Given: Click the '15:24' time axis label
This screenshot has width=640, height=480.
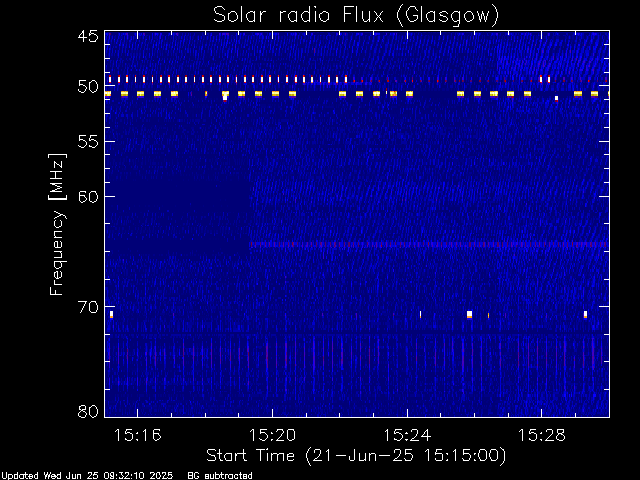Looking at the screenshot, I should coord(407,435).
